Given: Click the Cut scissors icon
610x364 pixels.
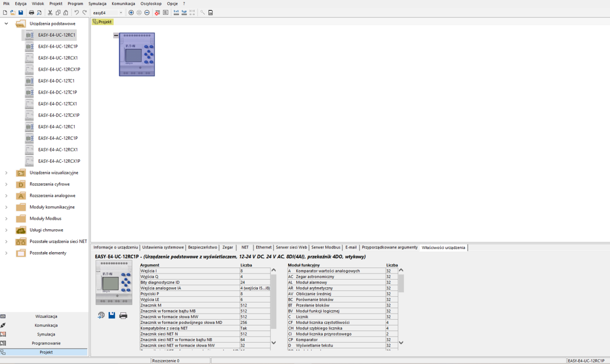Looking at the screenshot, I should pyautogui.click(x=50, y=13).
